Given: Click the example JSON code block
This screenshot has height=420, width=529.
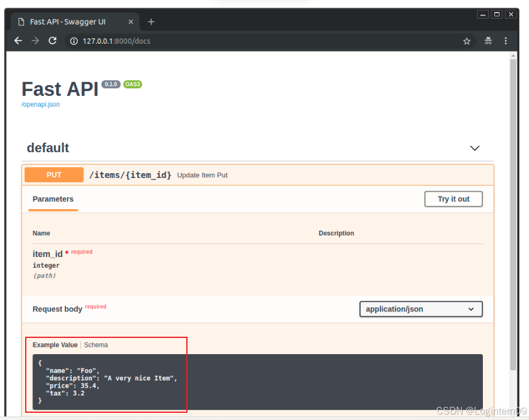Looking at the screenshot, I should 258,382.
